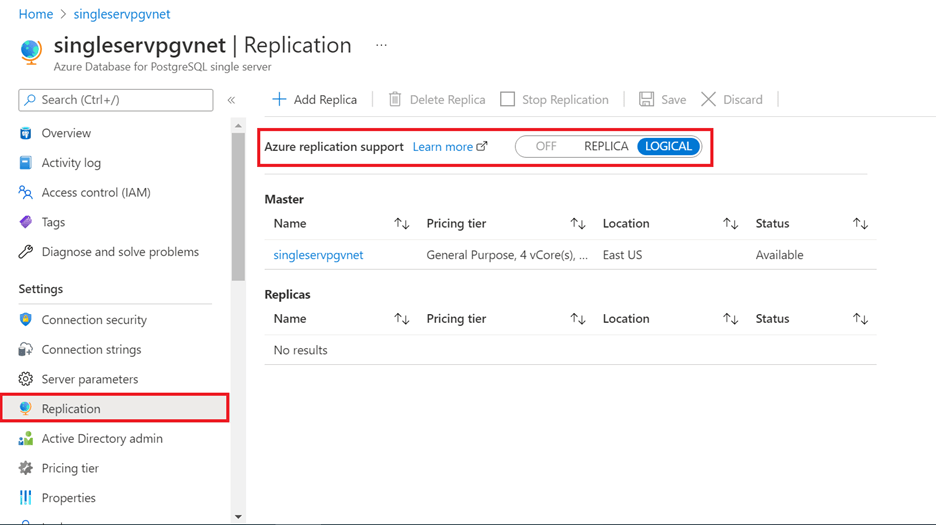Click sidebar scroll up arrow
Viewport: 936px width, 525px height.
pos(238,125)
